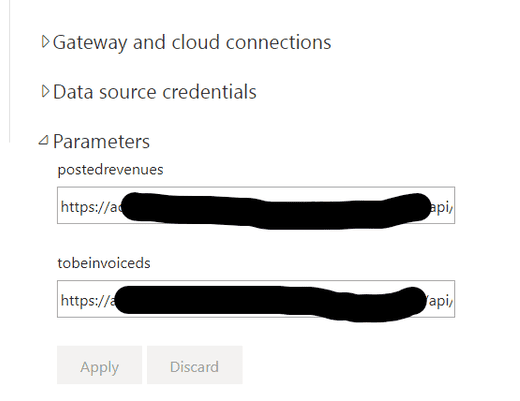Place cursor at https:// in postedrevenues field
The height and width of the screenshot is (401, 520).
coord(83,207)
